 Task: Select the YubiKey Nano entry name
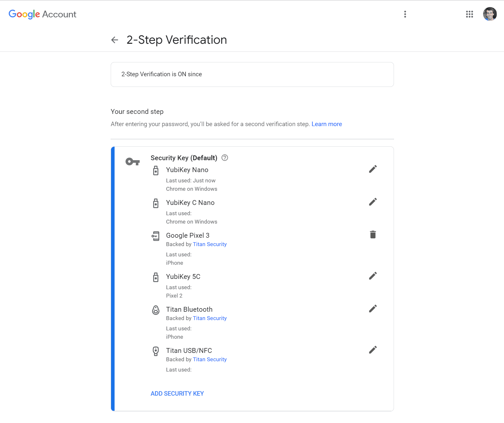pos(187,170)
